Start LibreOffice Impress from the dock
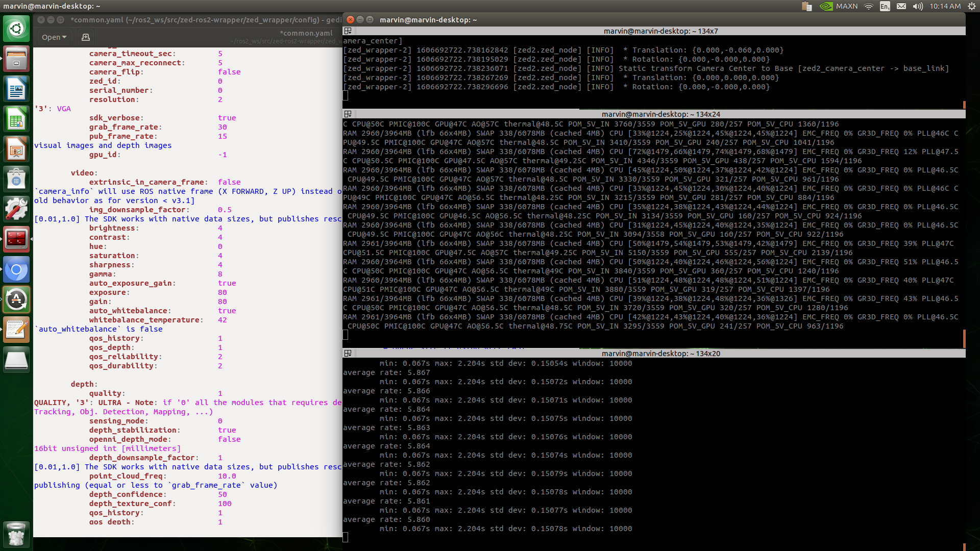This screenshot has height=551, width=980. (x=16, y=149)
